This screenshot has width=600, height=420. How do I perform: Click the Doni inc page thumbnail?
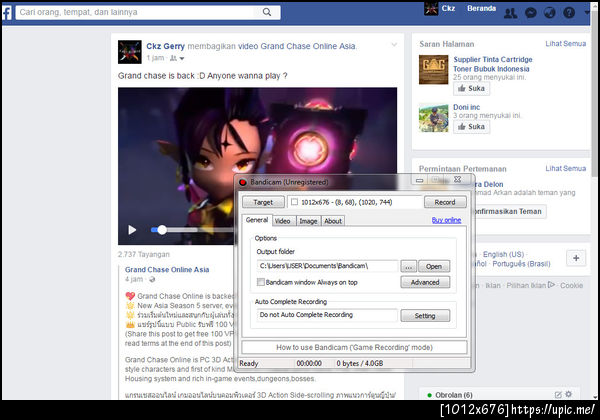point(434,118)
